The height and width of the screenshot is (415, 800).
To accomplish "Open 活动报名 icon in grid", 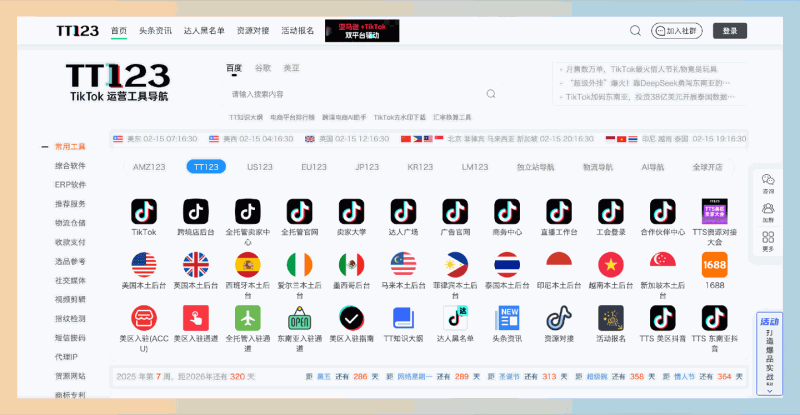I will click(x=611, y=318).
